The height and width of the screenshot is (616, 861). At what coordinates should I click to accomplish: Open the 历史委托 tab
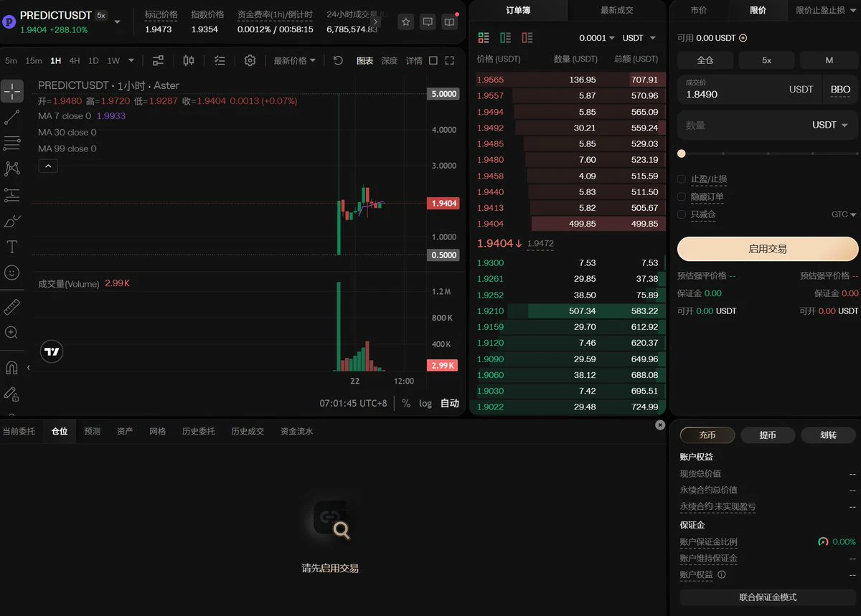click(198, 431)
